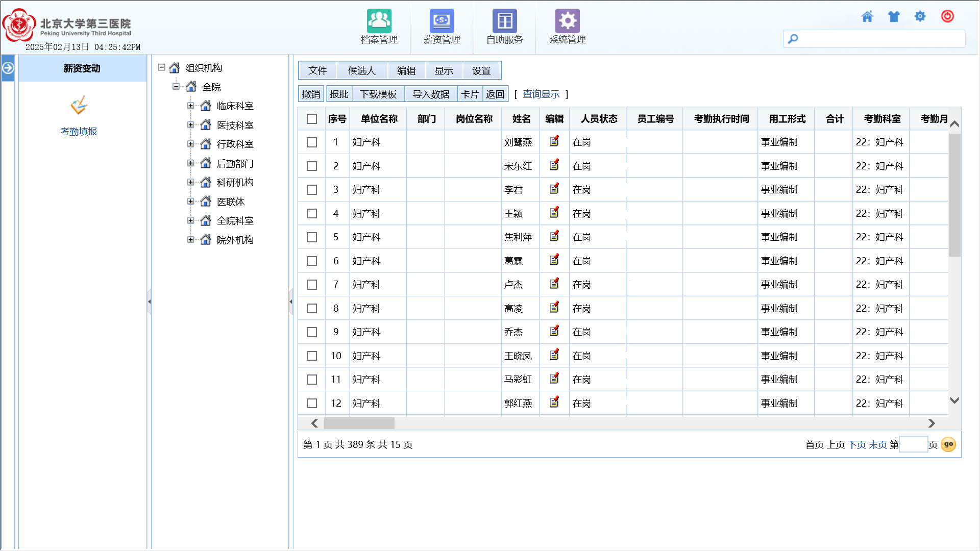Click the shirt theme icon

pos(893,17)
